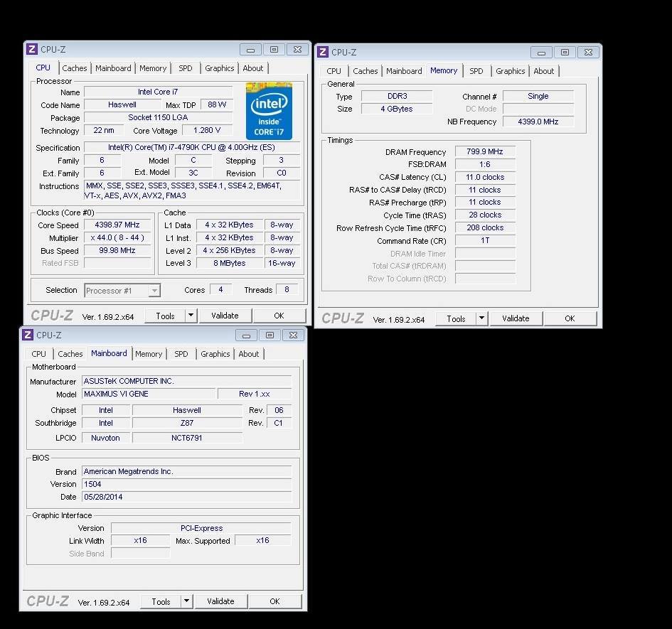Click DRAM Frequency value 799.9 MHz
This screenshot has height=629, width=672.
pos(485,151)
